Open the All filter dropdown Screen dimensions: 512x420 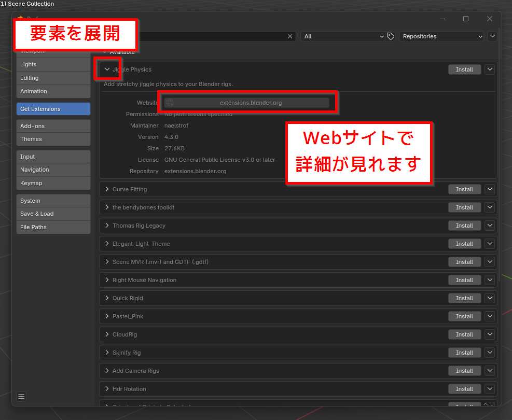[x=342, y=36]
